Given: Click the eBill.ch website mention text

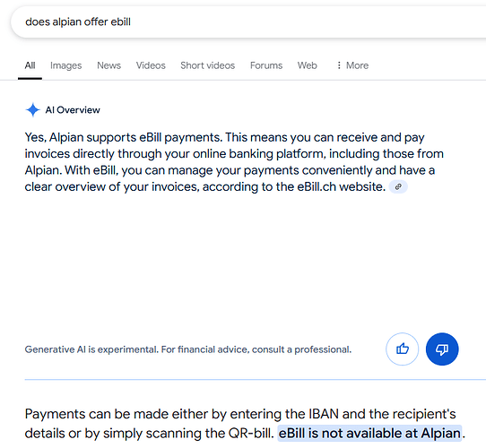Looking at the screenshot, I should [342, 187].
